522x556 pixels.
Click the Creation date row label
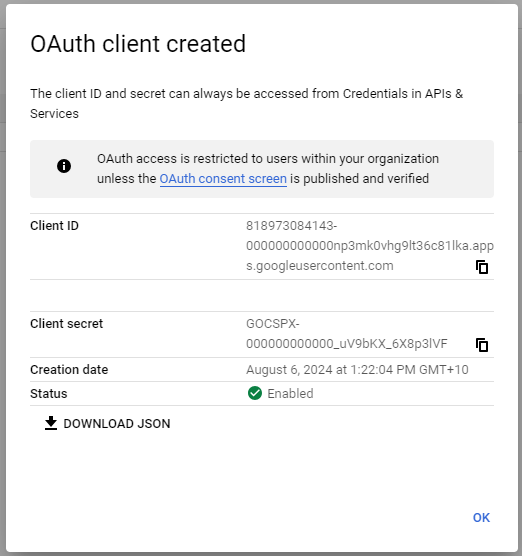[x=69, y=370]
